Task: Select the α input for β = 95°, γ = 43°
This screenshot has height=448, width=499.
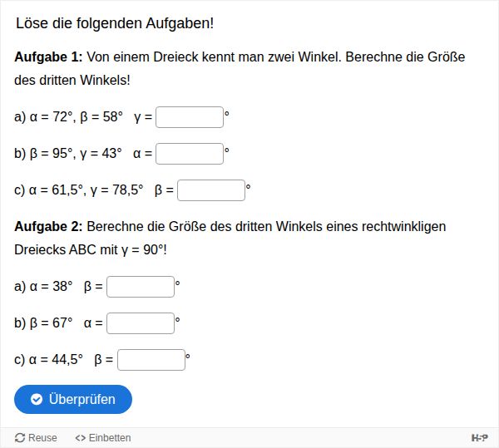Action: 190,154
